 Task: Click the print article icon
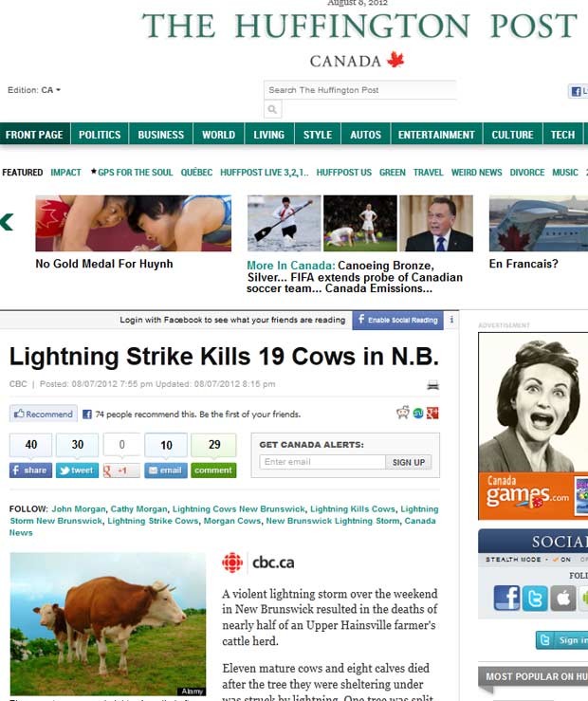(x=432, y=385)
